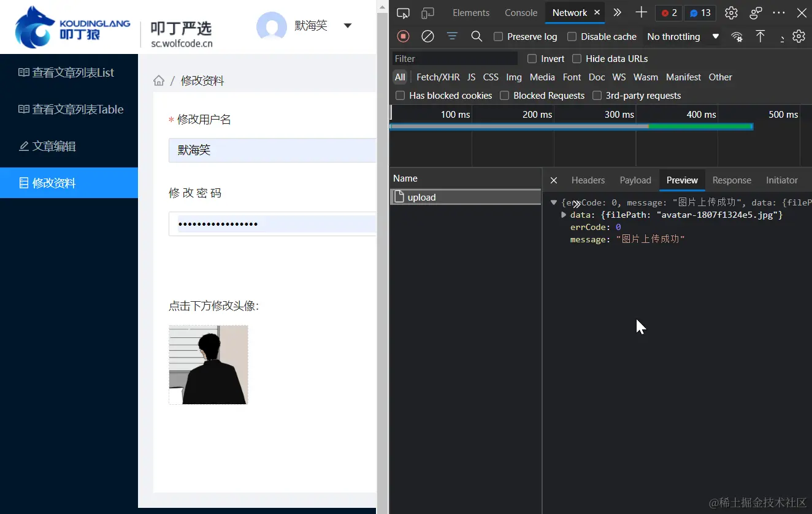The width and height of the screenshot is (812, 514).
Task: Check Hide data URLs checkbox
Action: coord(576,59)
